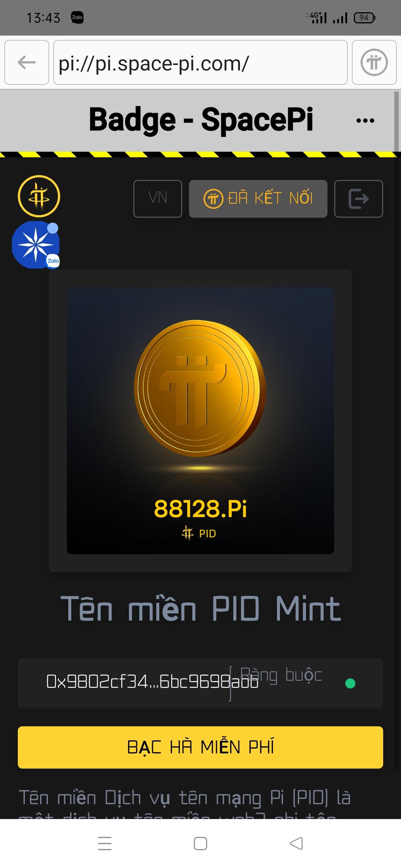Tap the Android back triangle button
401x868 pixels.
point(296,843)
